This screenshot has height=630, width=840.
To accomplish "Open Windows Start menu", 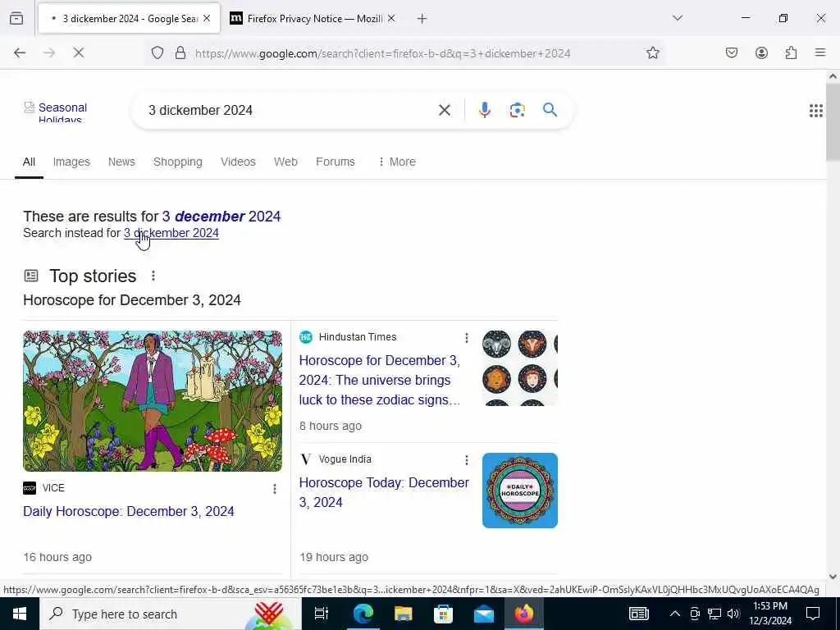I will pyautogui.click(x=20, y=614).
